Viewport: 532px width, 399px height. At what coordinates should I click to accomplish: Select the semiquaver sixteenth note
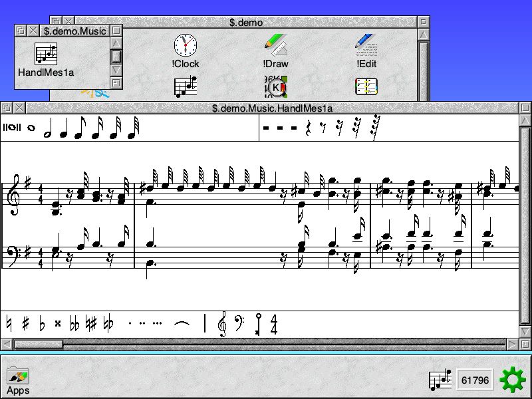97,128
